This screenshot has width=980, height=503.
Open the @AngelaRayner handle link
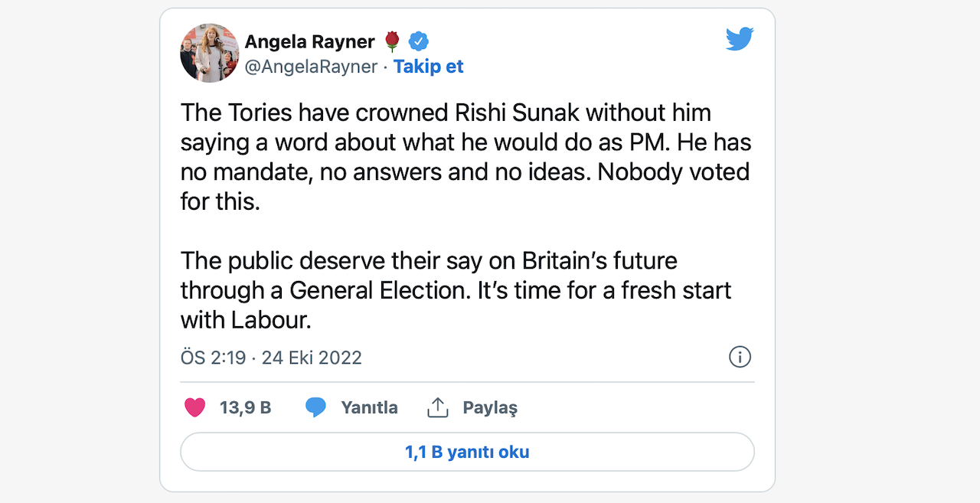coord(311,67)
